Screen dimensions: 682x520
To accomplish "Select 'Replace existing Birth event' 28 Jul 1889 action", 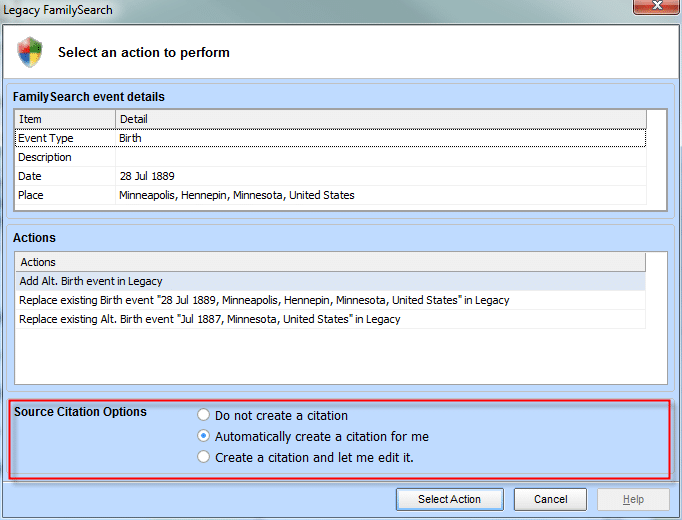I will coord(331,300).
